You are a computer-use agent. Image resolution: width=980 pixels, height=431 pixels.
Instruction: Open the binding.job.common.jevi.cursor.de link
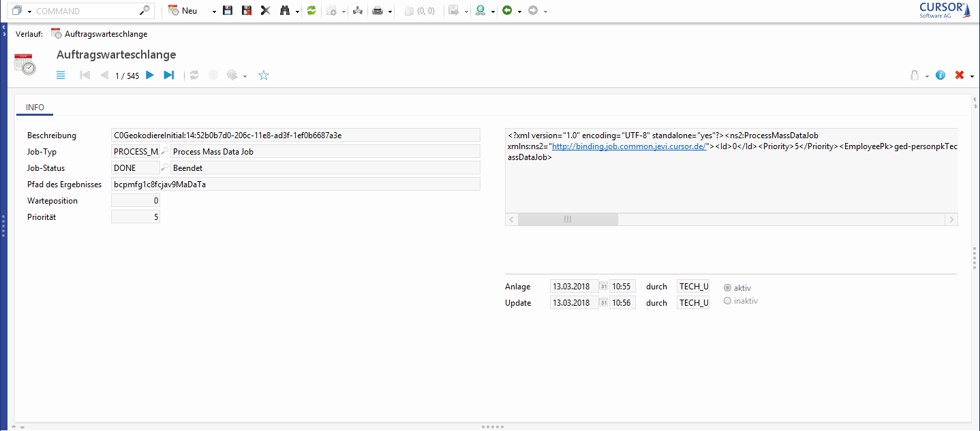pos(628,146)
